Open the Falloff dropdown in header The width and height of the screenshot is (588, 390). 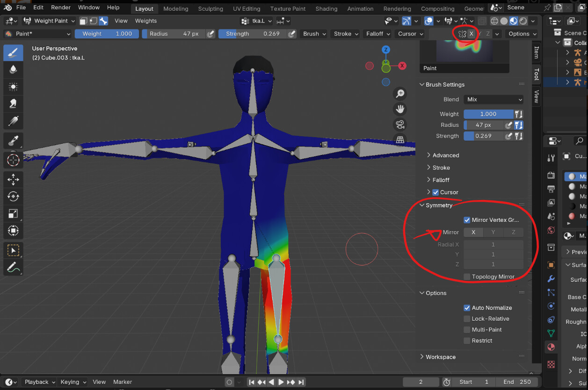[377, 34]
